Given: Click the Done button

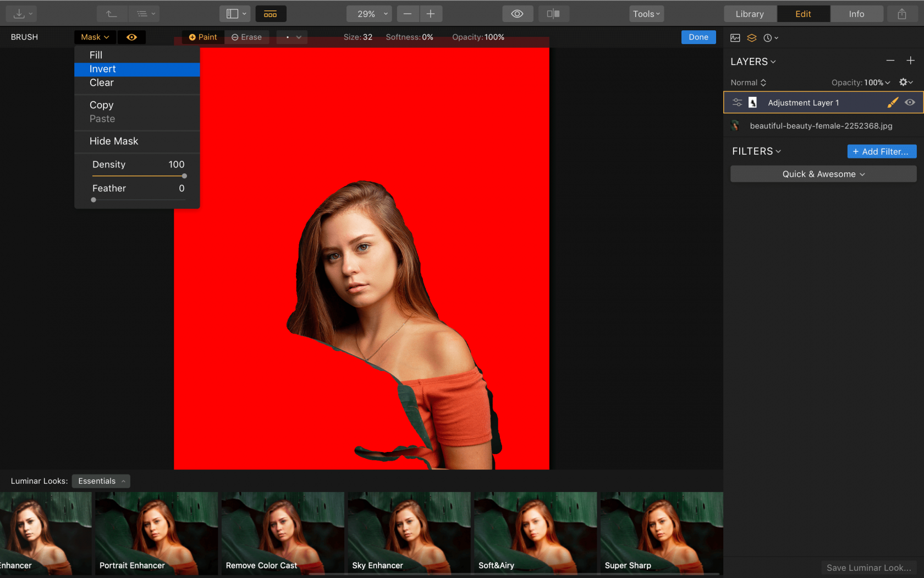Looking at the screenshot, I should click(x=698, y=37).
